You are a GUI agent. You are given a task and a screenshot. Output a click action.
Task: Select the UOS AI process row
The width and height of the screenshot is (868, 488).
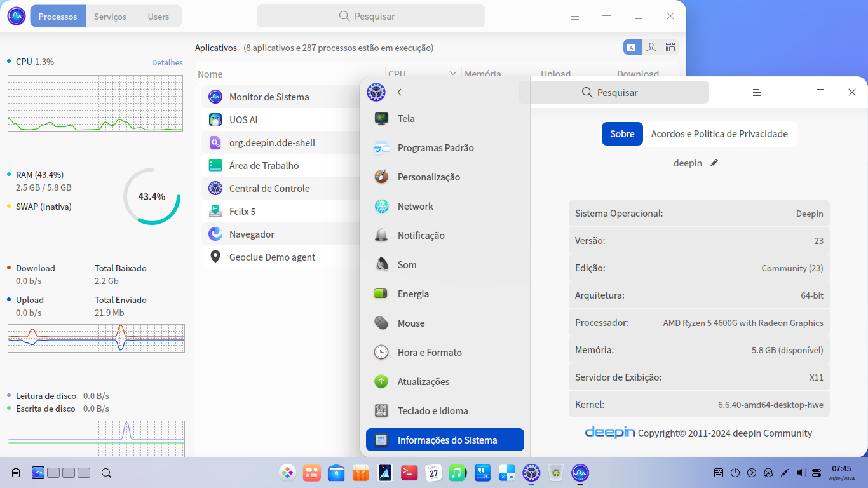pyautogui.click(x=281, y=120)
